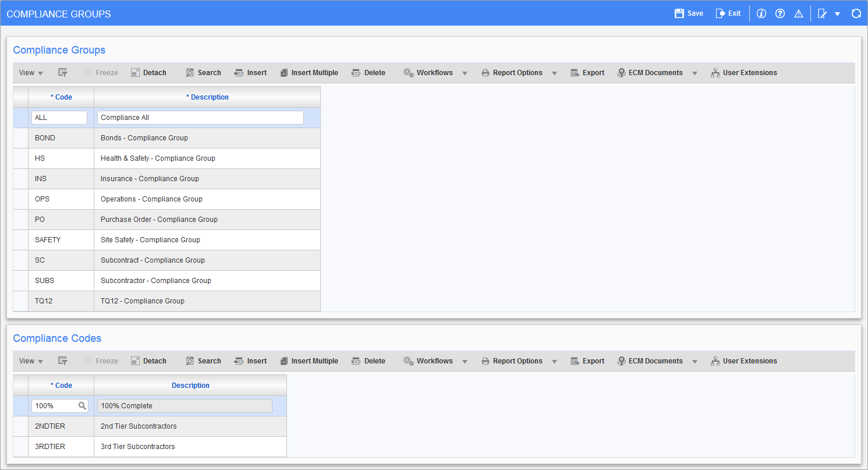Save the compliance groups changes
Image resolution: width=868 pixels, height=470 pixels.
click(x=689, y=13)
